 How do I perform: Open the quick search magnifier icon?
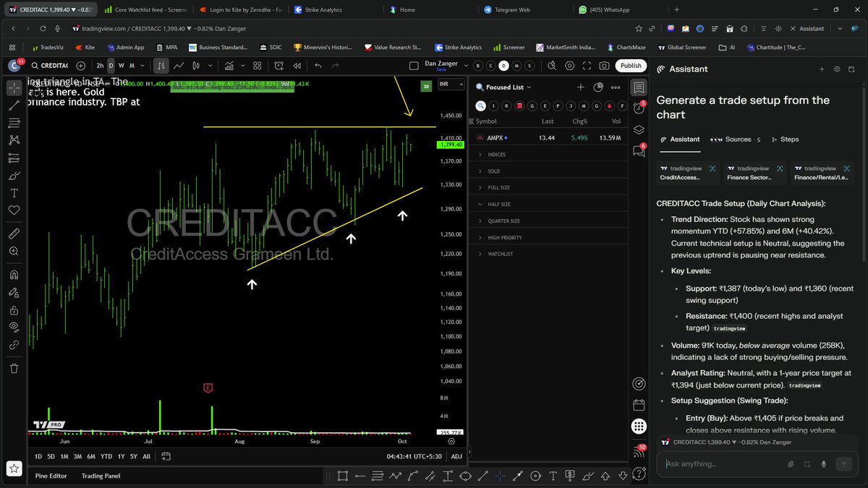[x=551, y=66]
